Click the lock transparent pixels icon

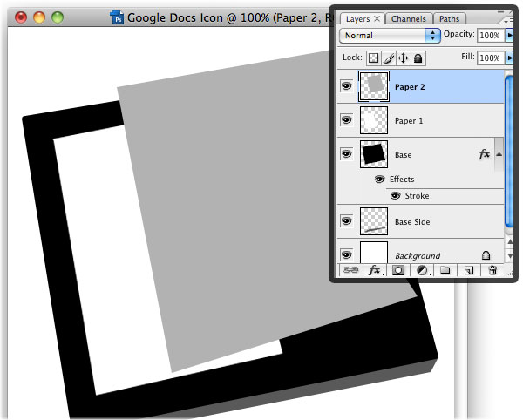[373, 58]
